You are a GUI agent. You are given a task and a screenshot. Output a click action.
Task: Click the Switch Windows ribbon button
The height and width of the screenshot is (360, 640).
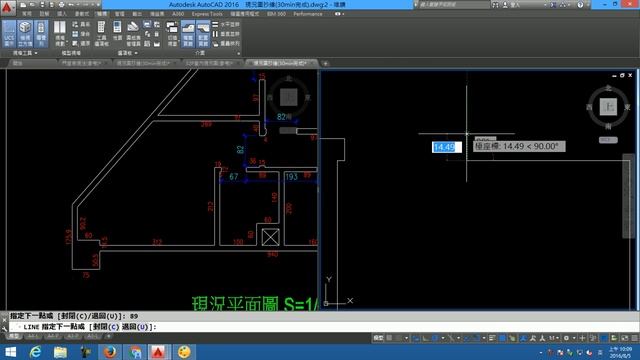(172, 34)
